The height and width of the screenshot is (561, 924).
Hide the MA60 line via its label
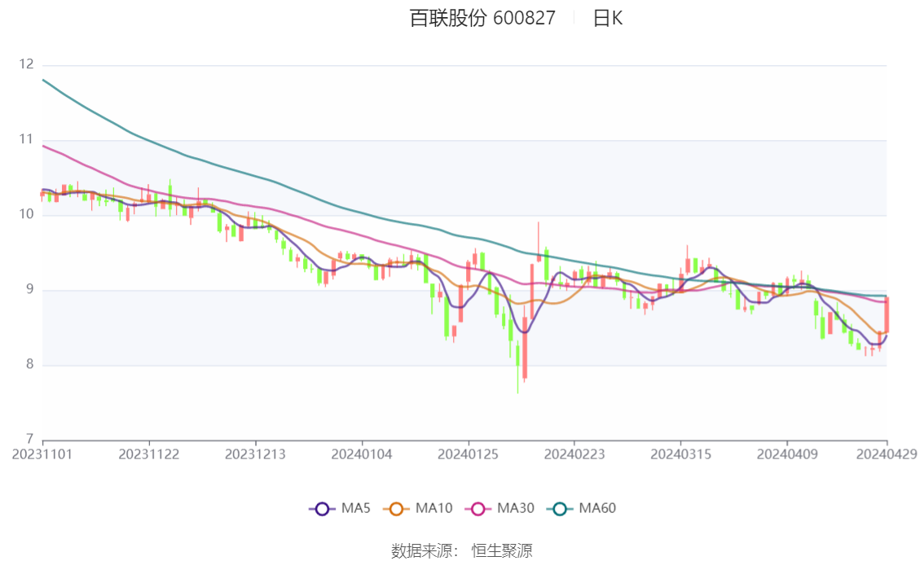597,509
